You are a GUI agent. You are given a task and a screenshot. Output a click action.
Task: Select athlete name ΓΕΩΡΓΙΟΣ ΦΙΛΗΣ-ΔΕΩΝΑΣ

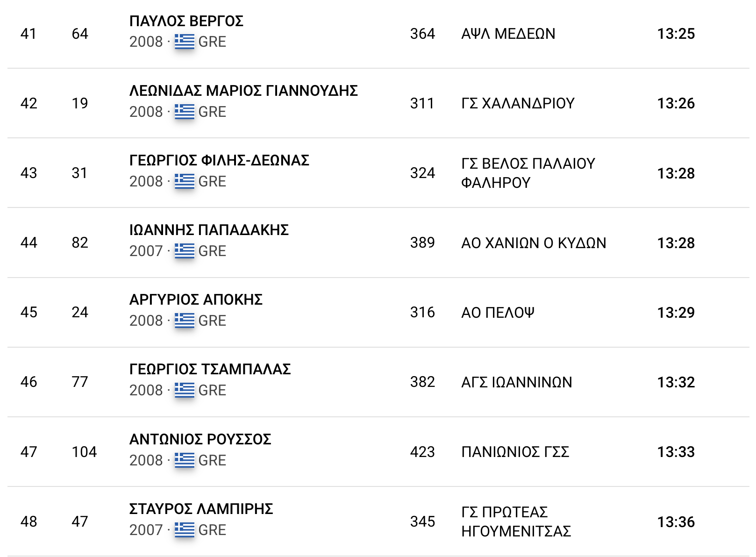click(x=219, y=161)
